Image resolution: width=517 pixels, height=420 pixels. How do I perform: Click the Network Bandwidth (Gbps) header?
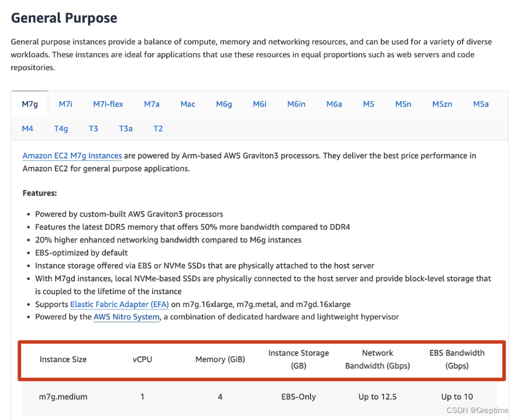click(378, 359)
